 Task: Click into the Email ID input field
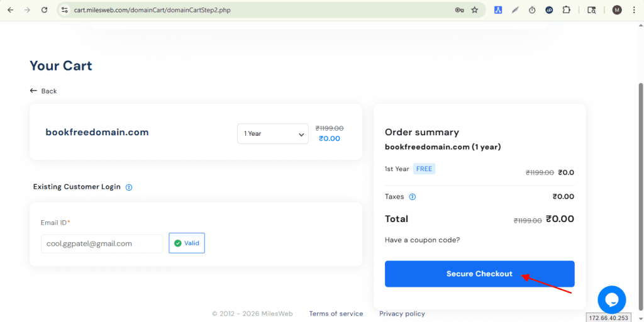click(102, 243)
